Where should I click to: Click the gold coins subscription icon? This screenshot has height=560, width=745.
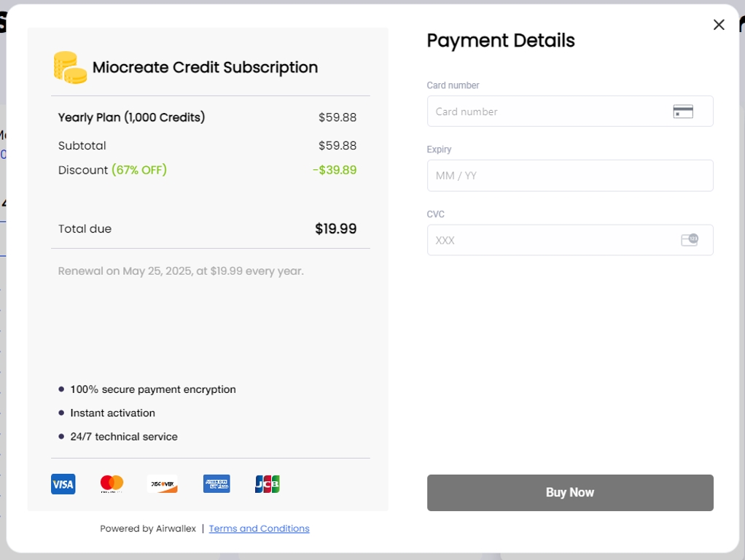pos(70,68)
